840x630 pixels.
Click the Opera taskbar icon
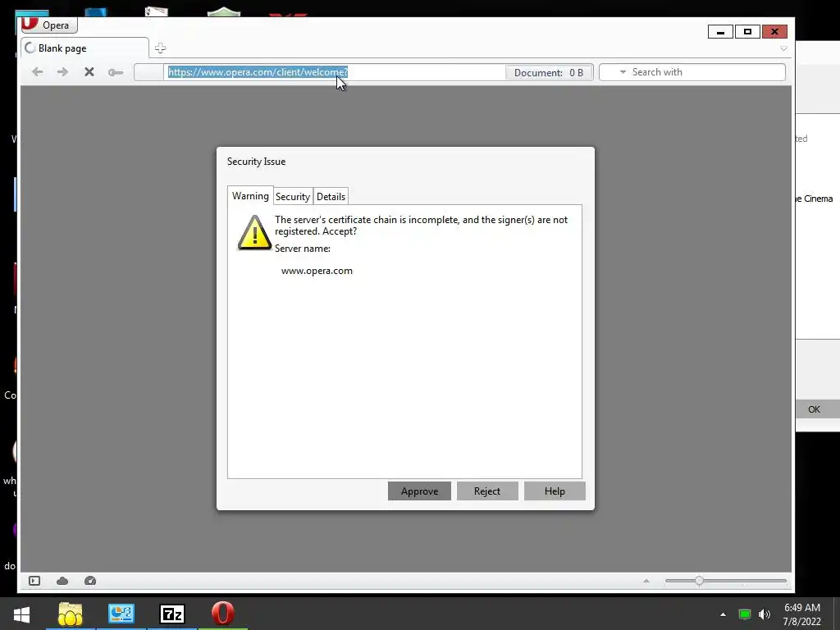223,614
